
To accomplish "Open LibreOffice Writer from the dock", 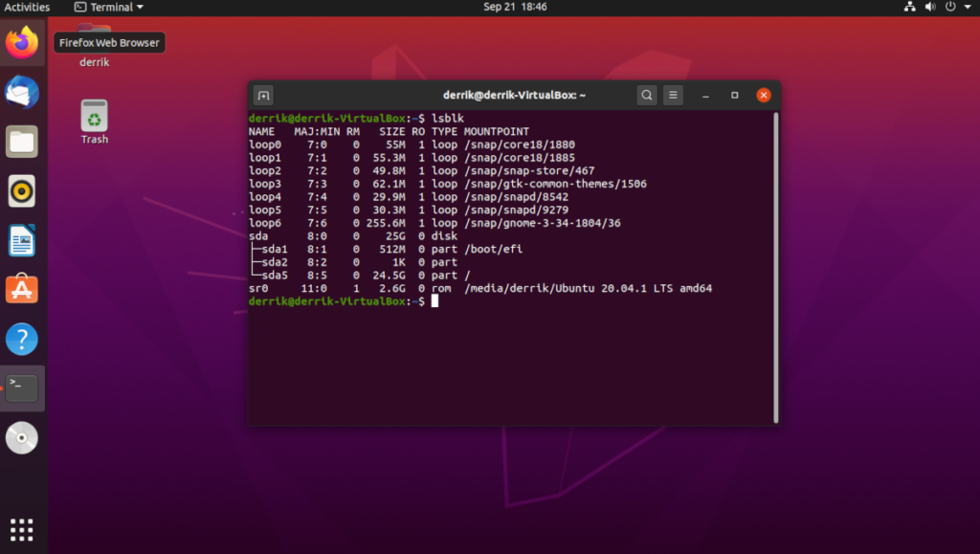I will [21, 240].
